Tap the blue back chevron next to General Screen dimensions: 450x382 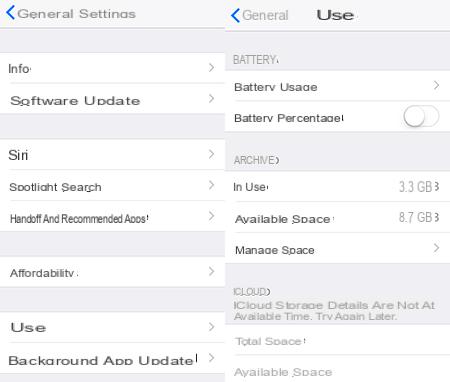pyautogui.click(x=235, y=15)
